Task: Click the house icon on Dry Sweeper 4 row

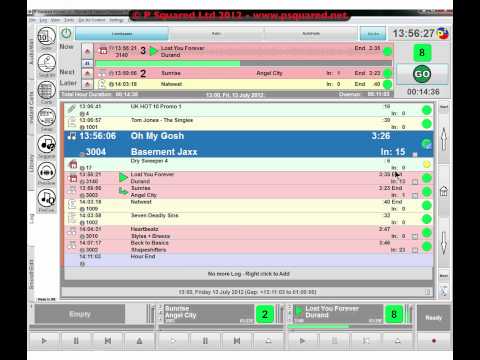Action: tap(73, 164)
